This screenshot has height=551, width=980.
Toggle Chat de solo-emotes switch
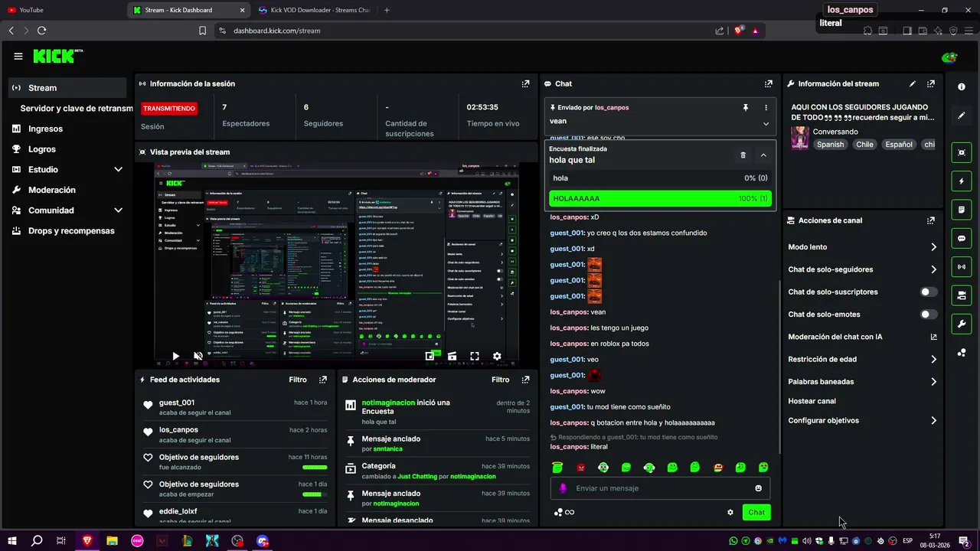(929, 315)
